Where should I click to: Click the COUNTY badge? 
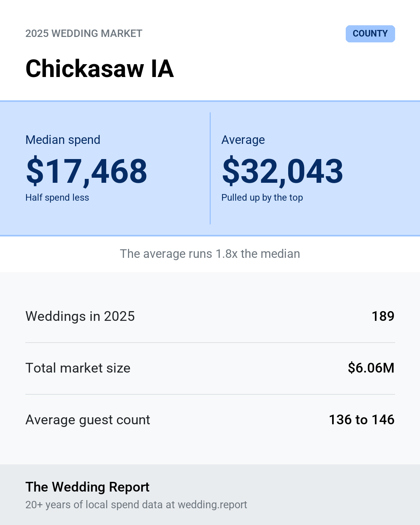[370, 34]
